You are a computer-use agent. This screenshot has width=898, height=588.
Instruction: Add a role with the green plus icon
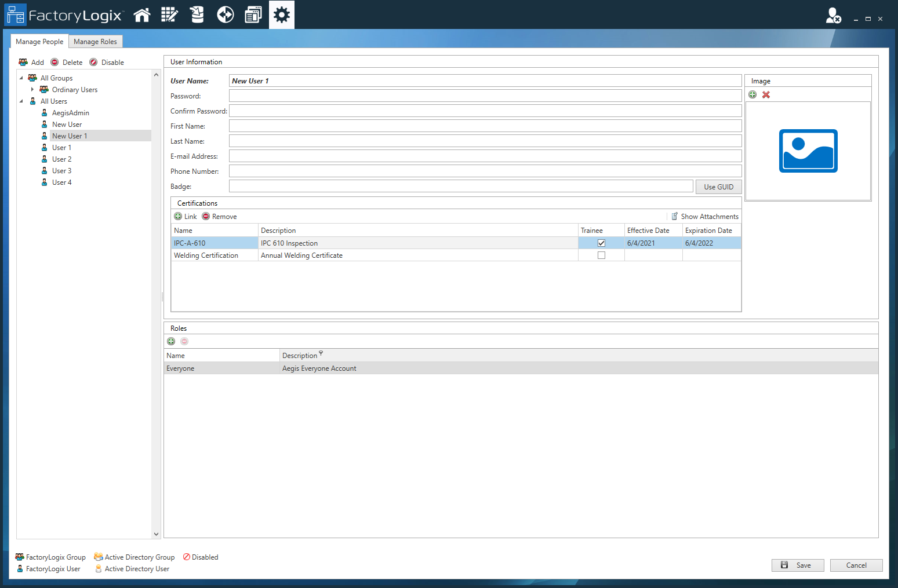point(171,342)
